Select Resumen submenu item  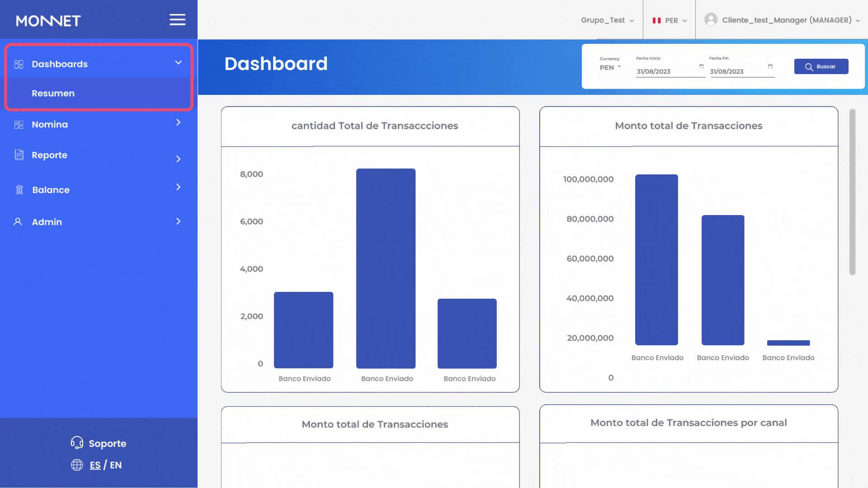click(53, 94)
